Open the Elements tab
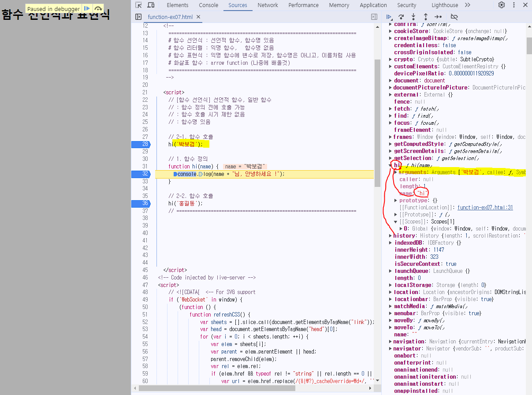 coord(178,5)
